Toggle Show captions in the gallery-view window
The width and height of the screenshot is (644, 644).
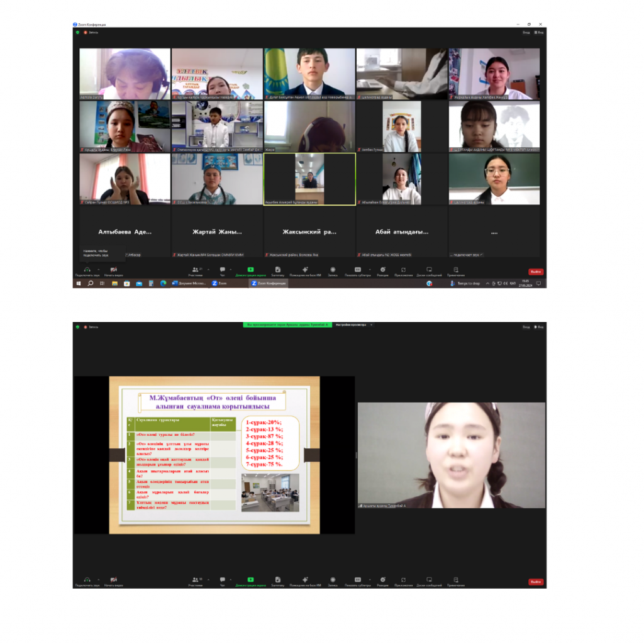pos(358,272)
